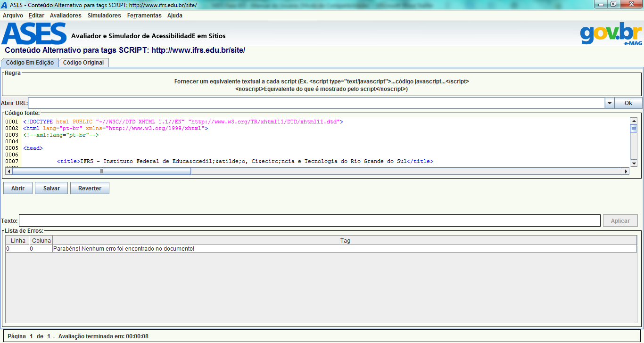Click the ASES logo
Viewport: 644px width, 343px height.
pyautogui.click(x=34, y=33)
